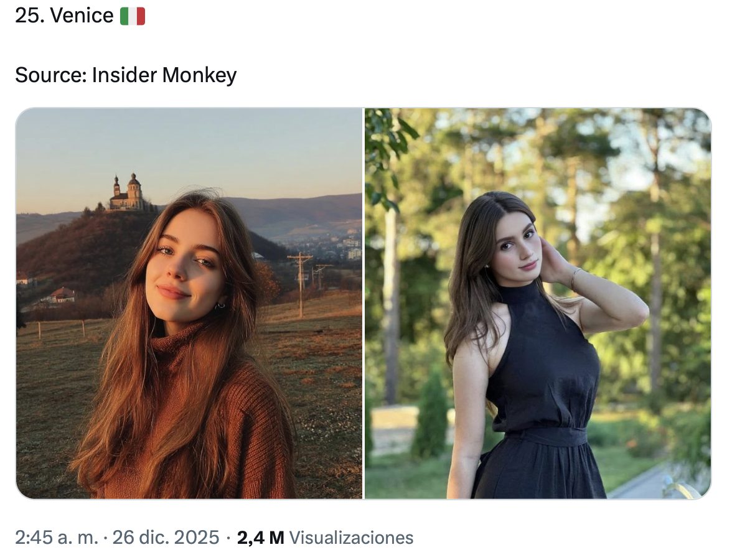Image resolution: width=732 pixels, height=560 pixels.
Task: Click the Italian flag emoji
Action: point(133,16)
